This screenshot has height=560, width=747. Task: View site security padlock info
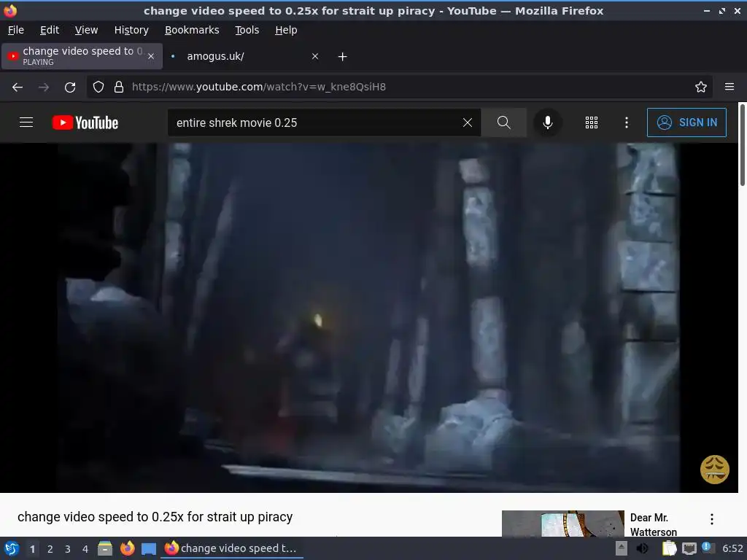point(119,87)
